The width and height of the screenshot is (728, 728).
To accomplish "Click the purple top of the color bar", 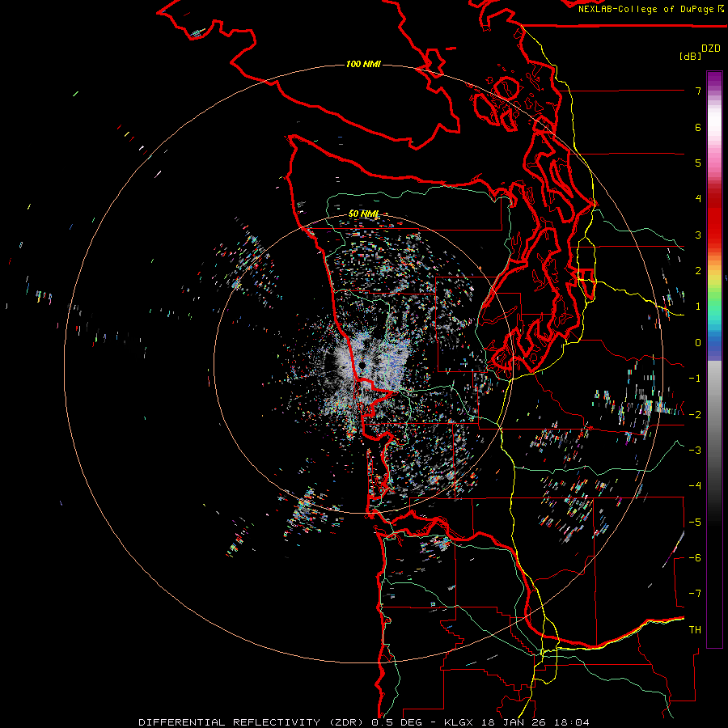I will (x=714, y=79).
